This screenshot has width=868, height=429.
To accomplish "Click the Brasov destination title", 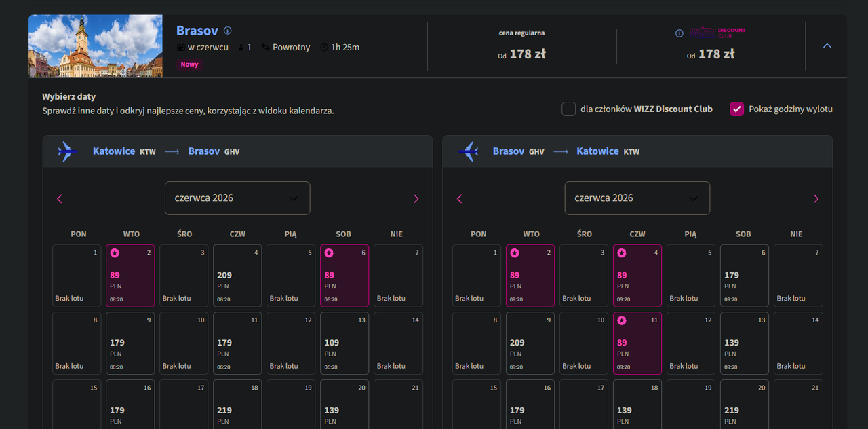I will [197, 31].
